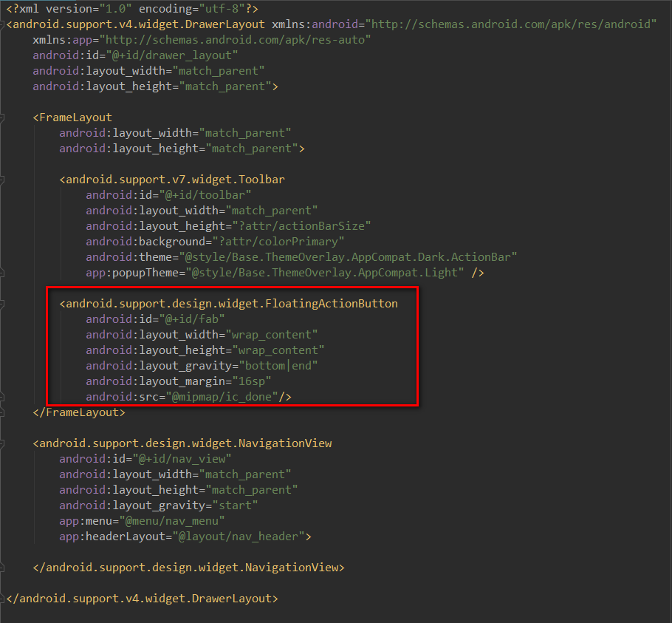Viewport: 672px width, 623px height.
Task: Click the android:src attribute name
Action: pyautogui.click(x=122, y=397)
